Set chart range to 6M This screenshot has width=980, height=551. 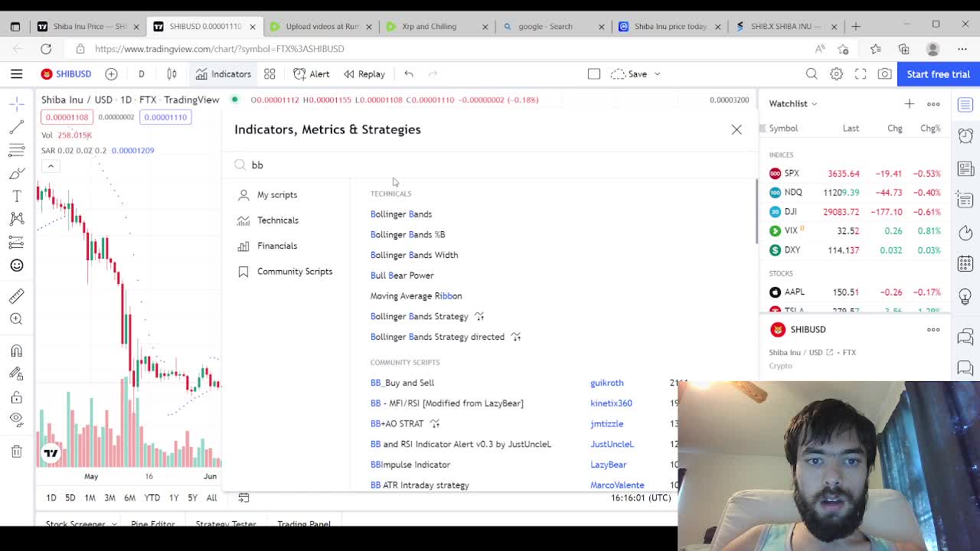tap(129, 498)
